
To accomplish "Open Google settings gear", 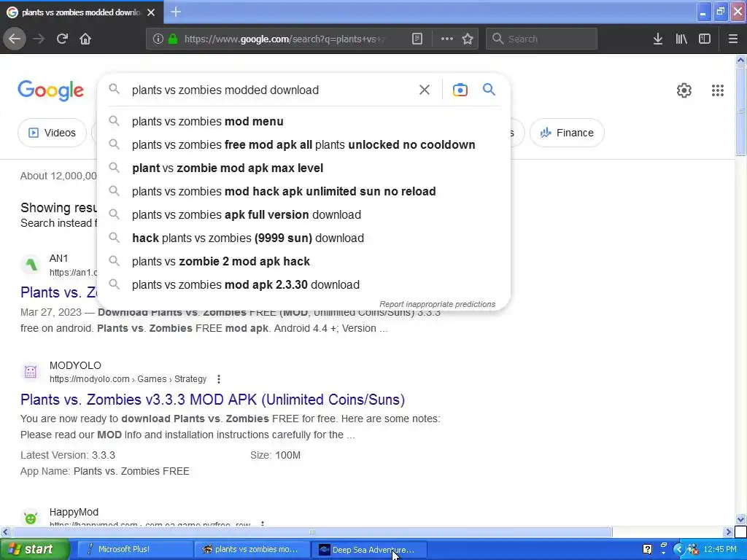I will pyautogui.click(x=684, y=90).
